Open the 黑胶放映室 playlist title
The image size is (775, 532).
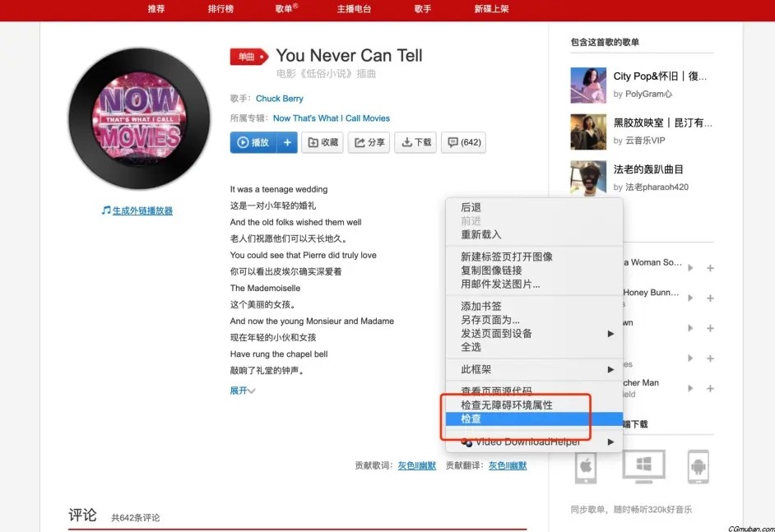(x=662, y=123)
